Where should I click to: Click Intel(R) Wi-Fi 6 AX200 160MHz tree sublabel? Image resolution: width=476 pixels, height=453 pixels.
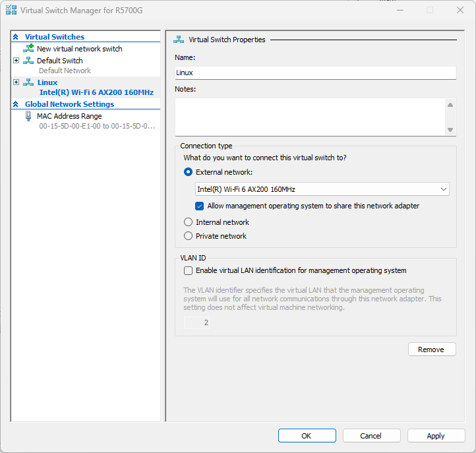(96, 92)
